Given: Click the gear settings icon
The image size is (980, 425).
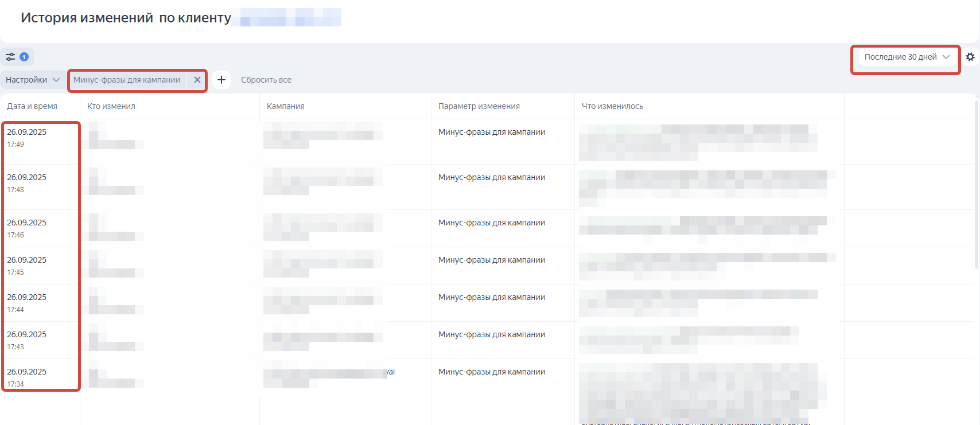Looking at the screenshot, I should (x=970, y=57).
